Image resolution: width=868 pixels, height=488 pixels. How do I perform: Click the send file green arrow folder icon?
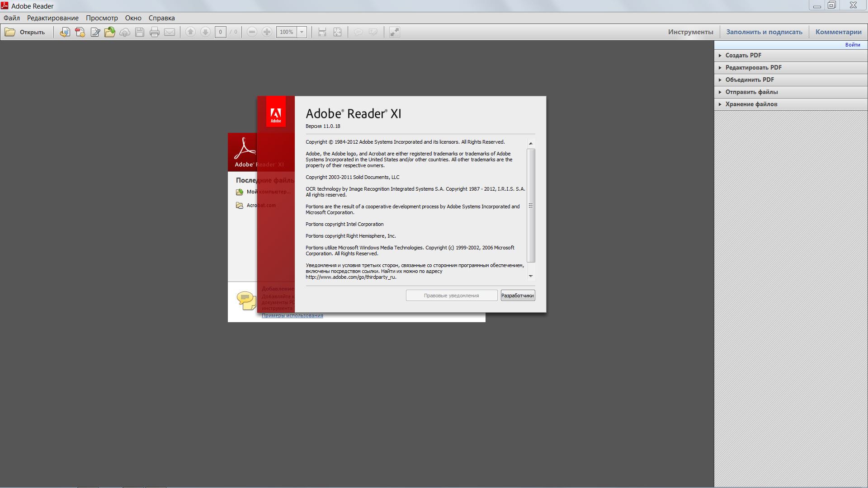[x=110, y=32]
